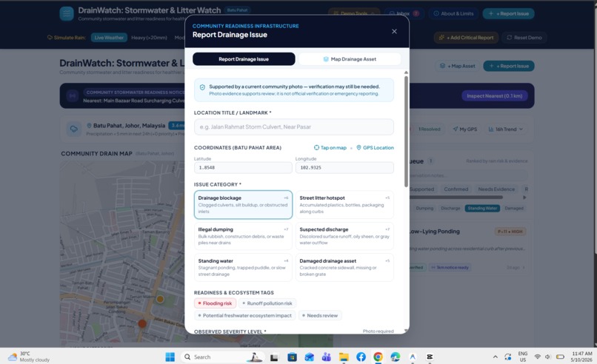This screenshot has height=364, width=597.
Task: Toggle Potential freshwater ecosystem impact tag
Action: click(x=244, y=315)
